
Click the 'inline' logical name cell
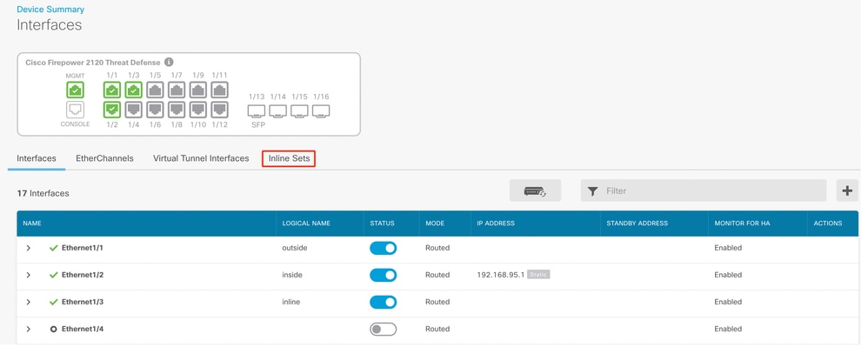click(x=291, y=302)
